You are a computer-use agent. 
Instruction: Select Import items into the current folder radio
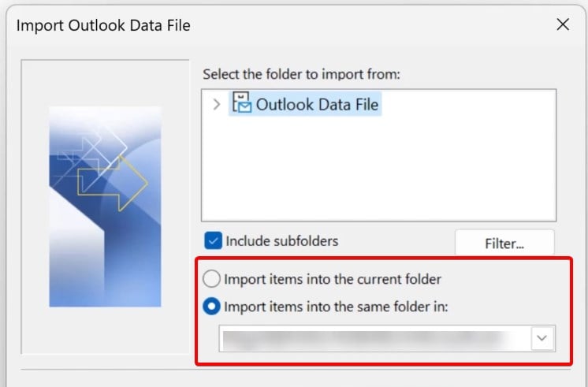[212, 279]
